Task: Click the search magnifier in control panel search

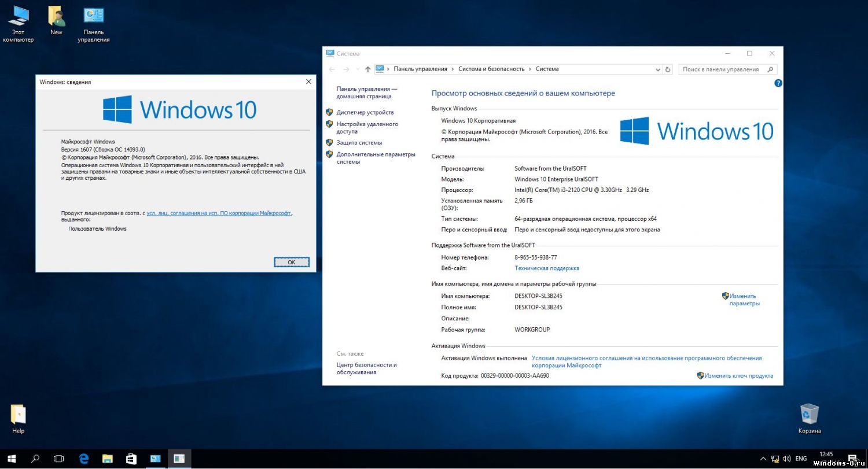Action: click(770, 69)
